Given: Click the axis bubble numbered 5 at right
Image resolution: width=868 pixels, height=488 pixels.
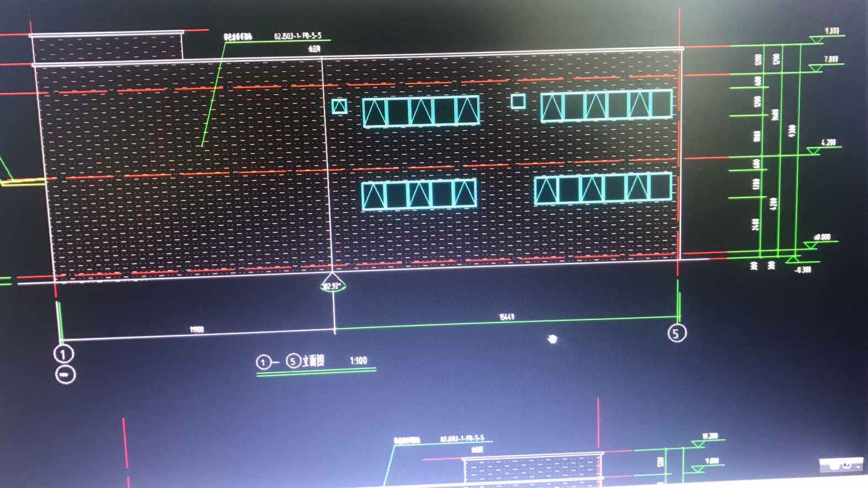Looking at the screenshot, I should [x=677, y=333].
